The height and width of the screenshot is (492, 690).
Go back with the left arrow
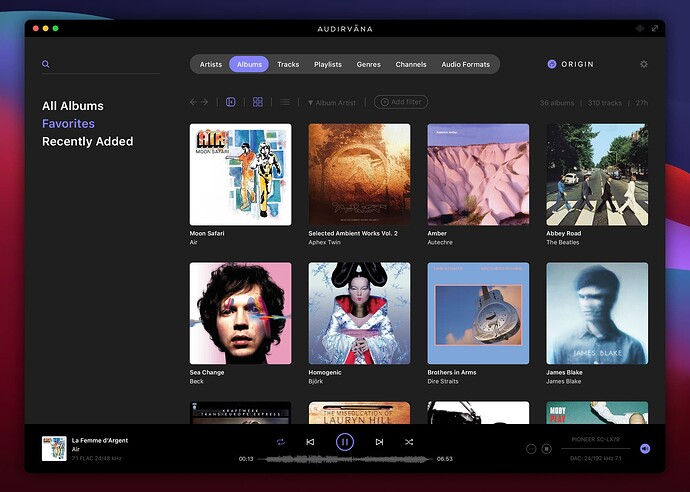tap(194, 102)
